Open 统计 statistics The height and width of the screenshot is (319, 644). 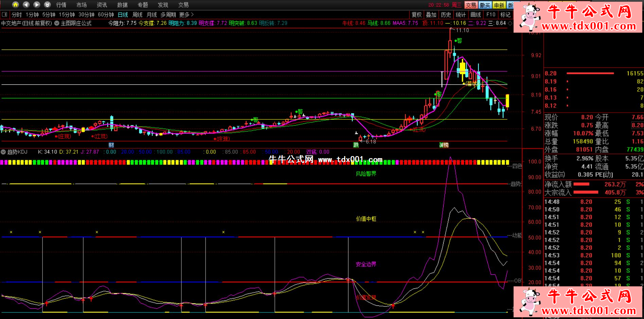(461, 15)
